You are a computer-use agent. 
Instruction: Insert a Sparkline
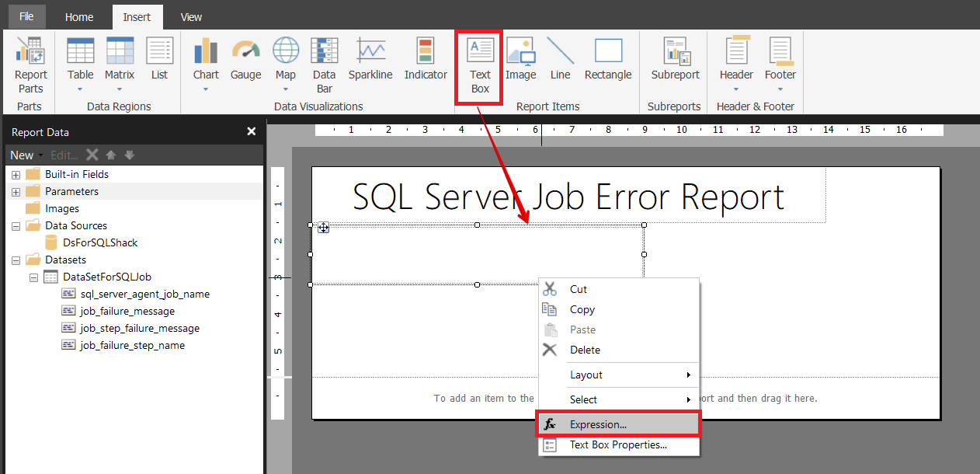(370, 59)
